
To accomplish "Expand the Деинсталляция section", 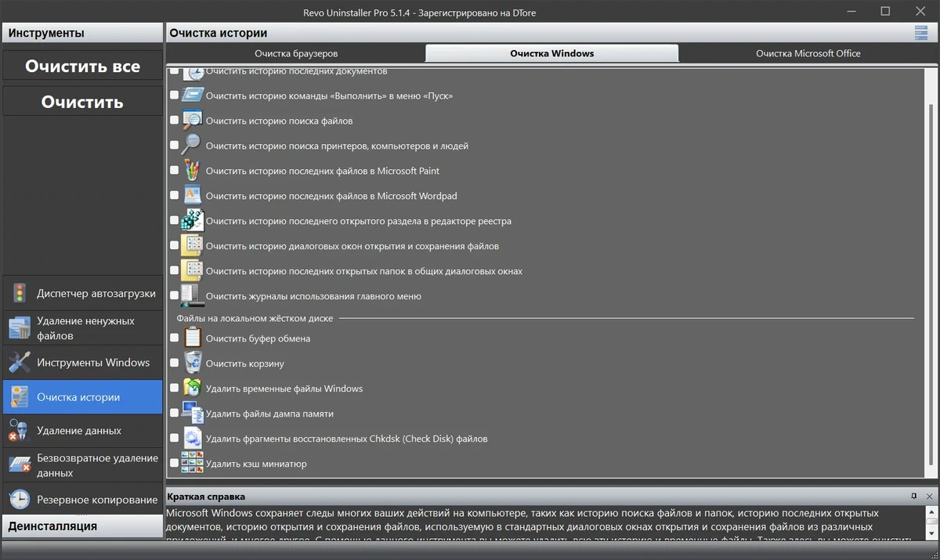I will tap(82, 526).
